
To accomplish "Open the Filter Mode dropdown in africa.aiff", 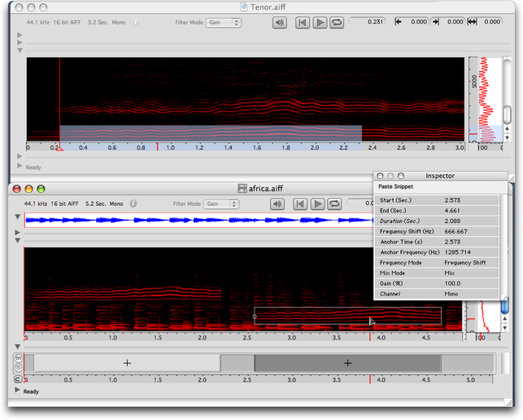I will coord(222,203).
